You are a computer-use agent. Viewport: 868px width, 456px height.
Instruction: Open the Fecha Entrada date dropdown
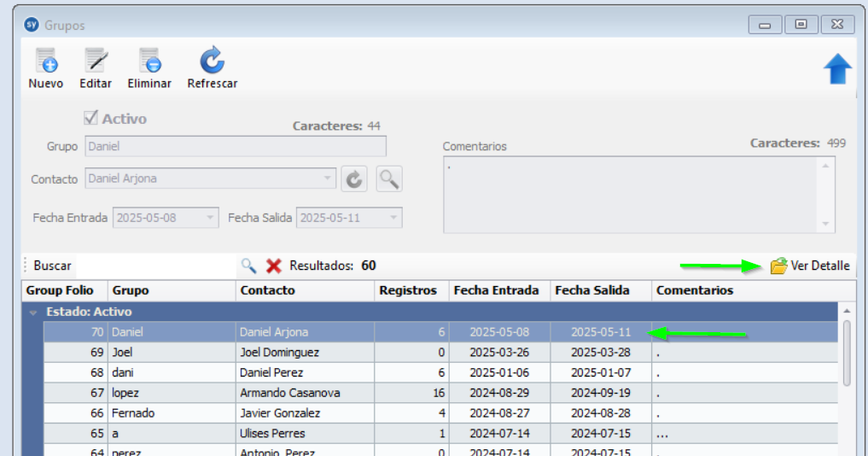210,218
